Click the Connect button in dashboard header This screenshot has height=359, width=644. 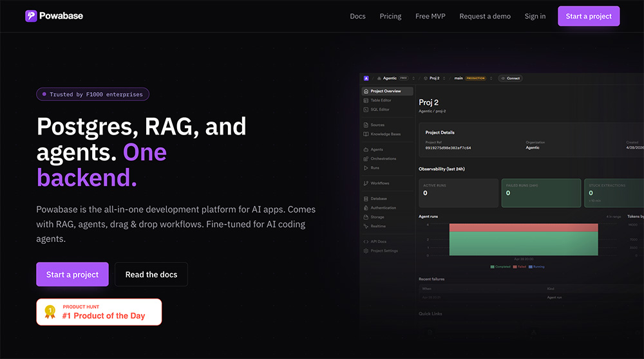pos(510,78)
